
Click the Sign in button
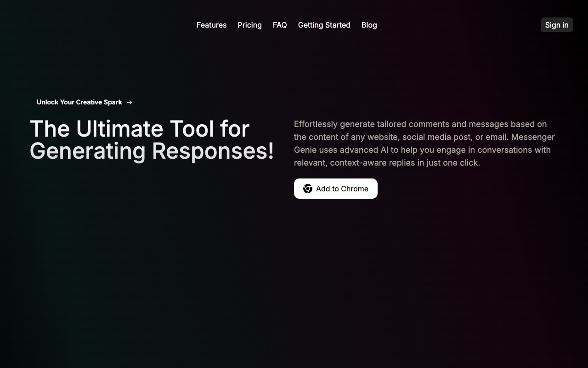pyautogui.click(x=557, y=25)
